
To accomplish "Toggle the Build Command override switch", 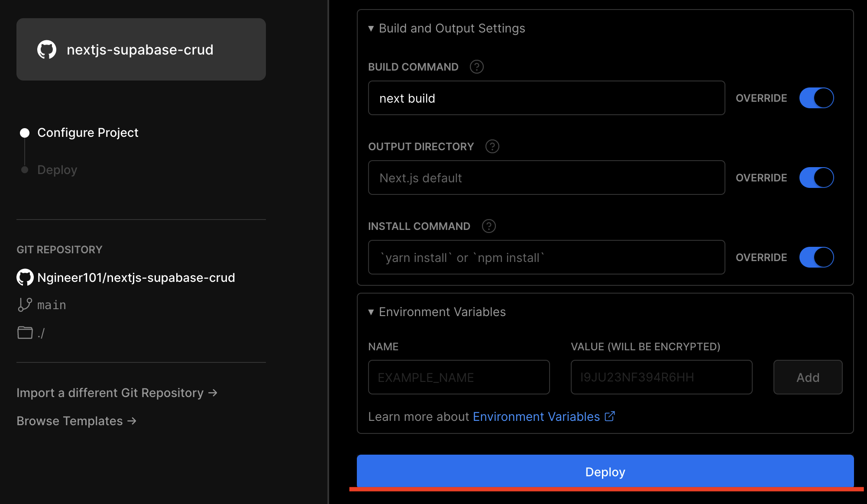I will pos(816,98).
